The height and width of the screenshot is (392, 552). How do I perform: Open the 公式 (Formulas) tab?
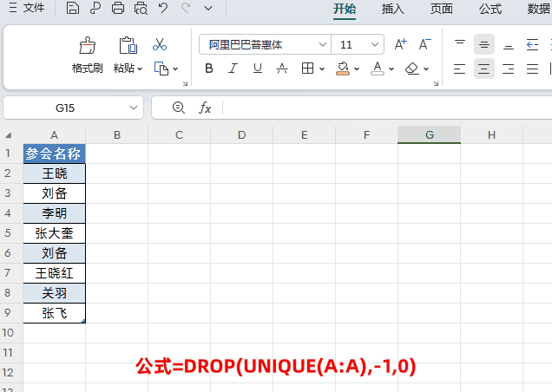pos(490,9)
